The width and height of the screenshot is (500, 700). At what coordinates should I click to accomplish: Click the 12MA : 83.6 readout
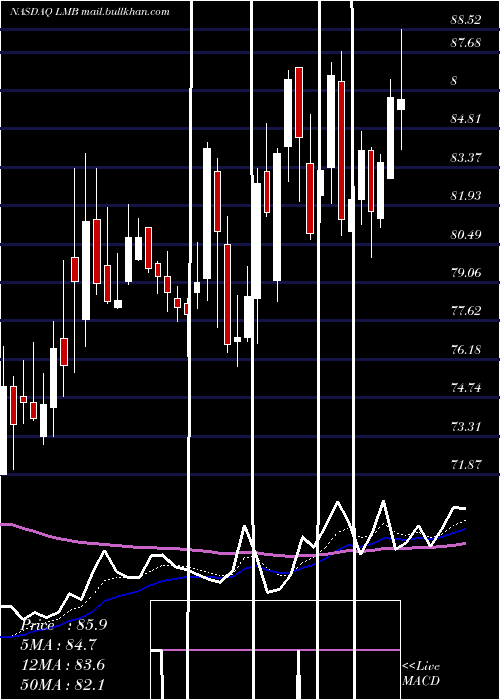coord(63,665)
